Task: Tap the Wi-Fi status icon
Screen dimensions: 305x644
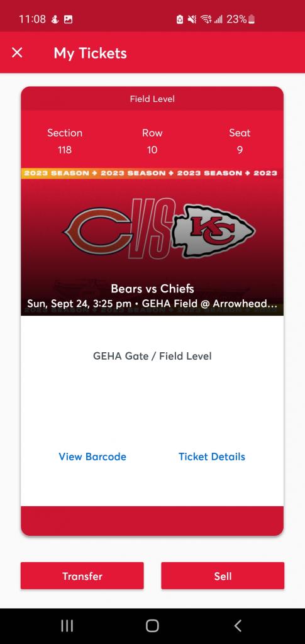Action: tap(206, 19)
